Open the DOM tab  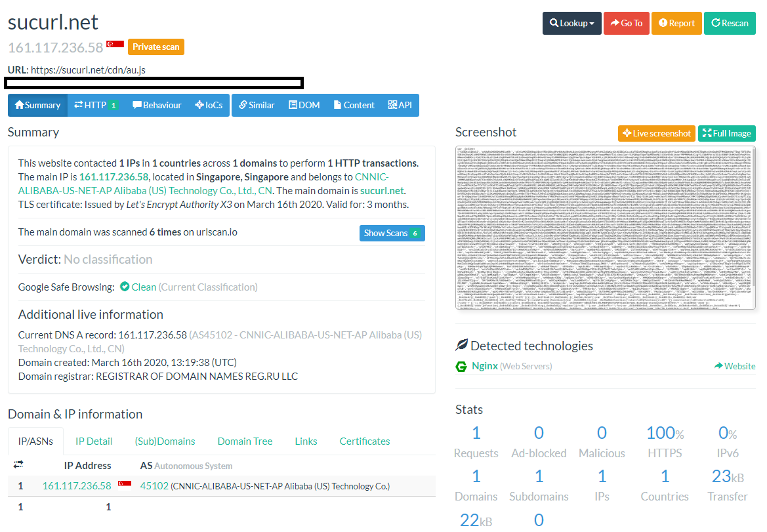pos(304,105)
